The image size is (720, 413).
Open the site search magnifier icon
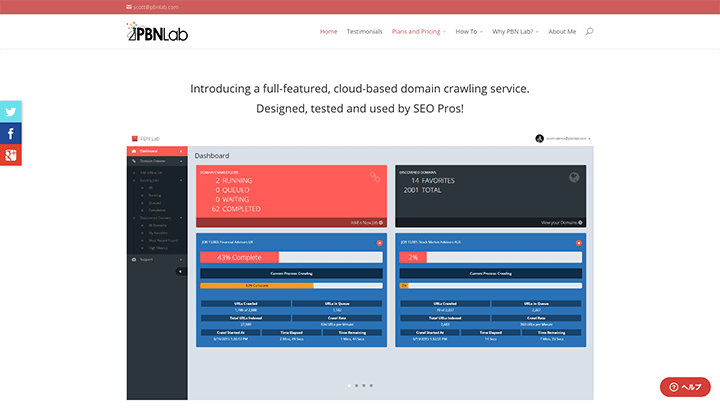tap(589, 31)
